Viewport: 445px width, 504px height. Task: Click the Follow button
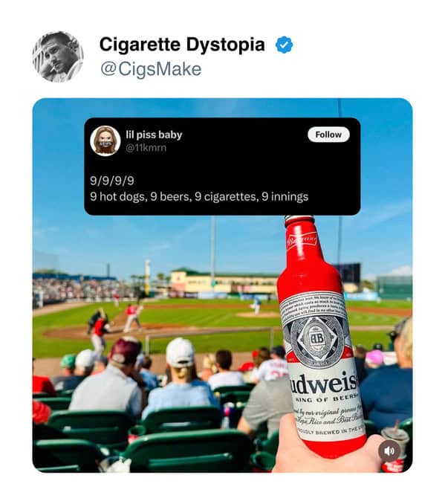[328, 135]
